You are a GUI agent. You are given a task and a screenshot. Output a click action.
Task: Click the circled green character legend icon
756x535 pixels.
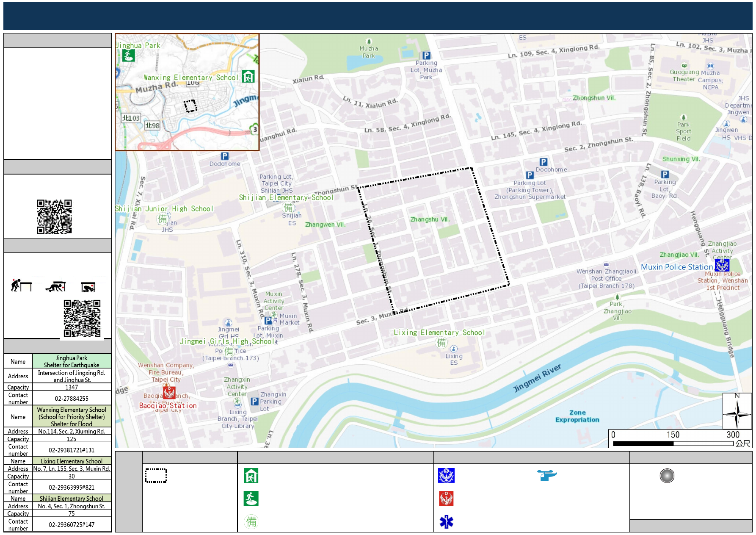(x=251, y=521)
